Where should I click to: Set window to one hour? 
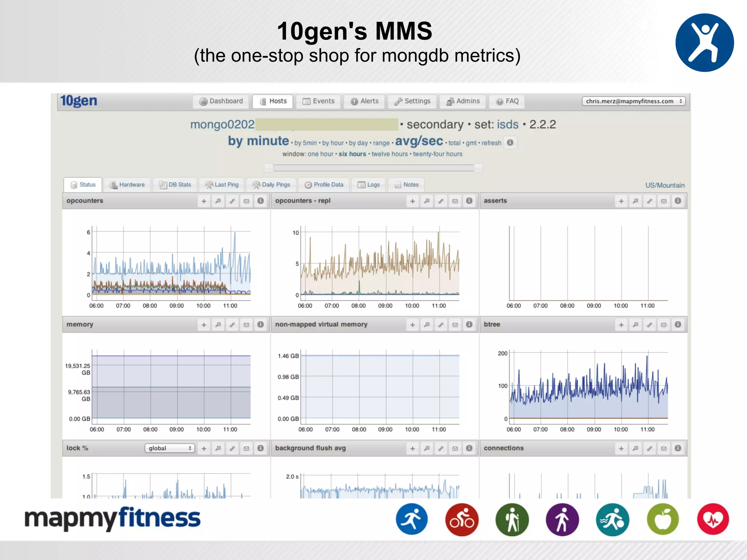pos(321,154)
